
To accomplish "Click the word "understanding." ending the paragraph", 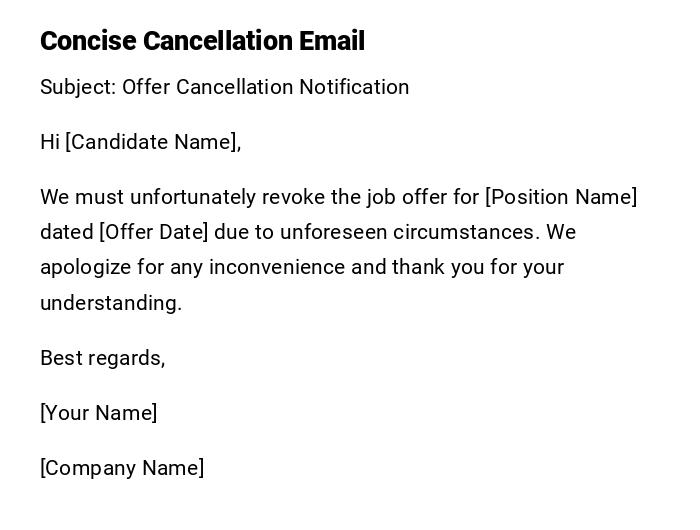I will pos(111,303).
